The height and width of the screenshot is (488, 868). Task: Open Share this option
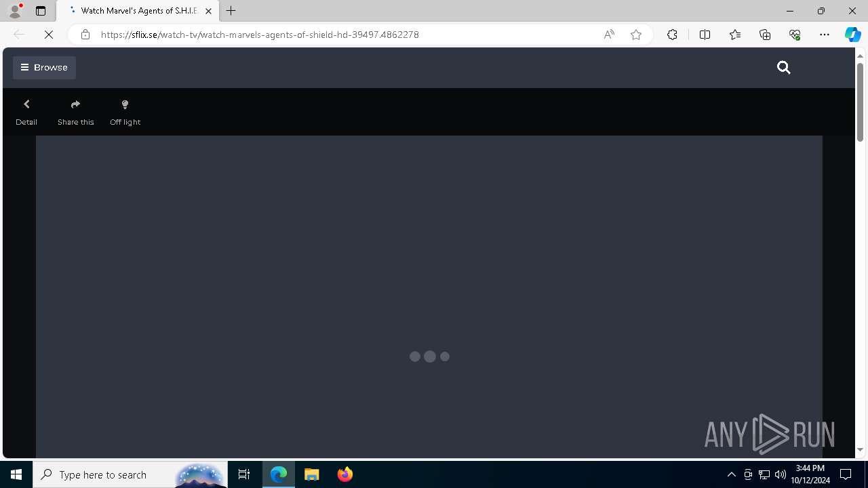tap(76, 113)
